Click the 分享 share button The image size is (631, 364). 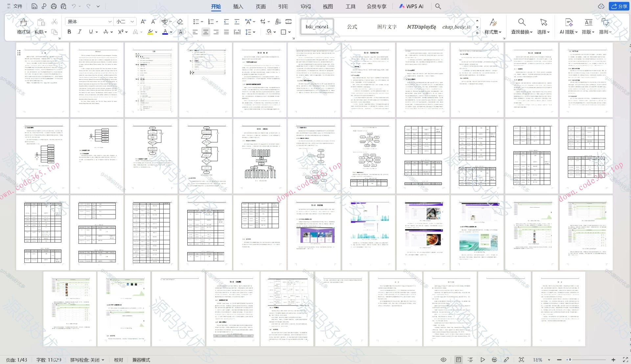[619, 6]
